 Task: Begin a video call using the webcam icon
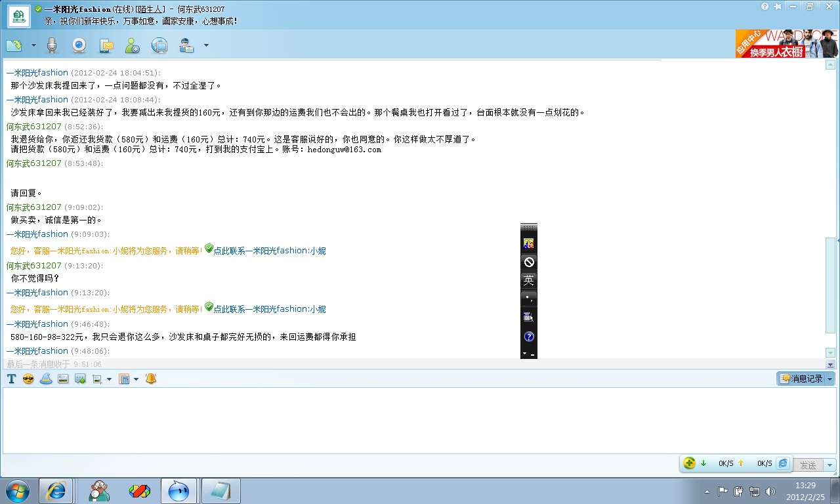[80, 45]
